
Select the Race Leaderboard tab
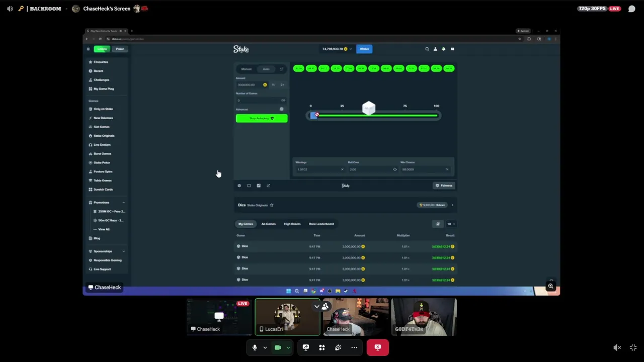click(321, 224)
